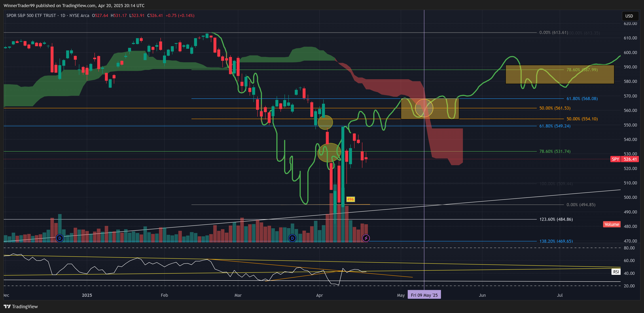Click the SPDR S&P 500 ETF TRUST title

[x=31, y=16]
